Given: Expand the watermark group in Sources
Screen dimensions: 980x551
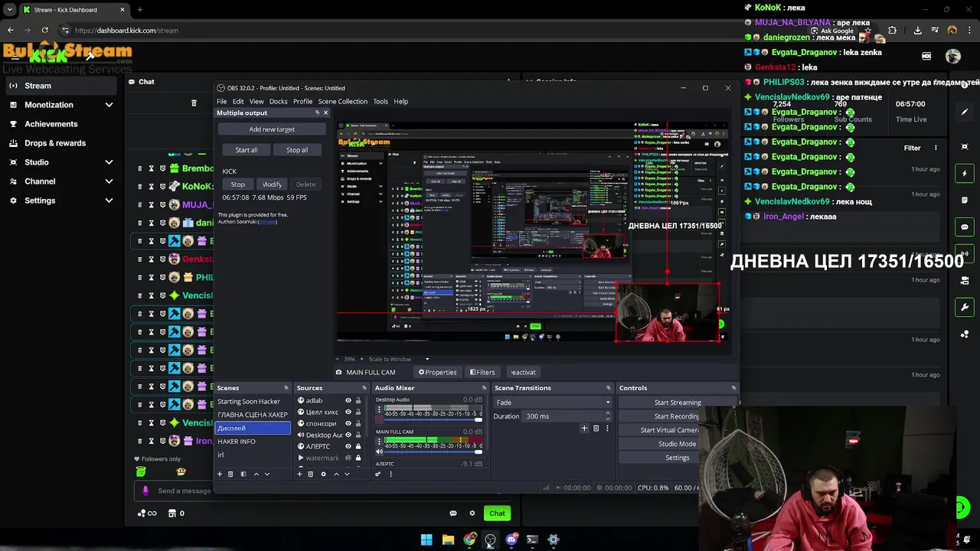Looking at the screenshot, I should tap(301, 458).
